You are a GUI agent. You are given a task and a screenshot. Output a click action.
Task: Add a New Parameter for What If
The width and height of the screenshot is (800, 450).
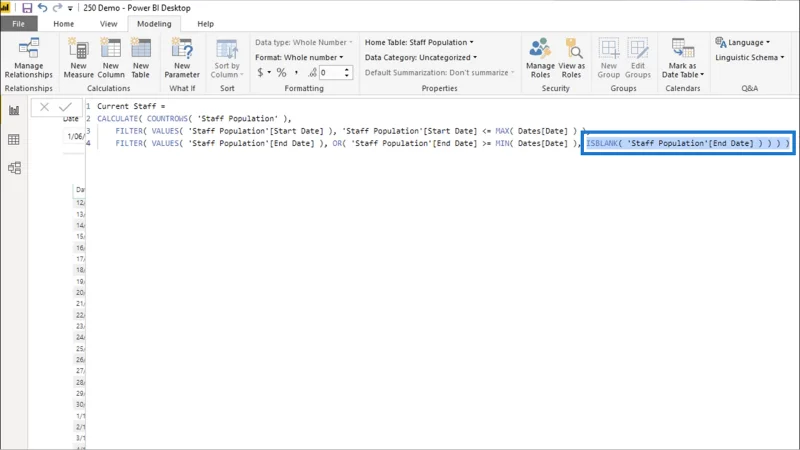(182, 58)
